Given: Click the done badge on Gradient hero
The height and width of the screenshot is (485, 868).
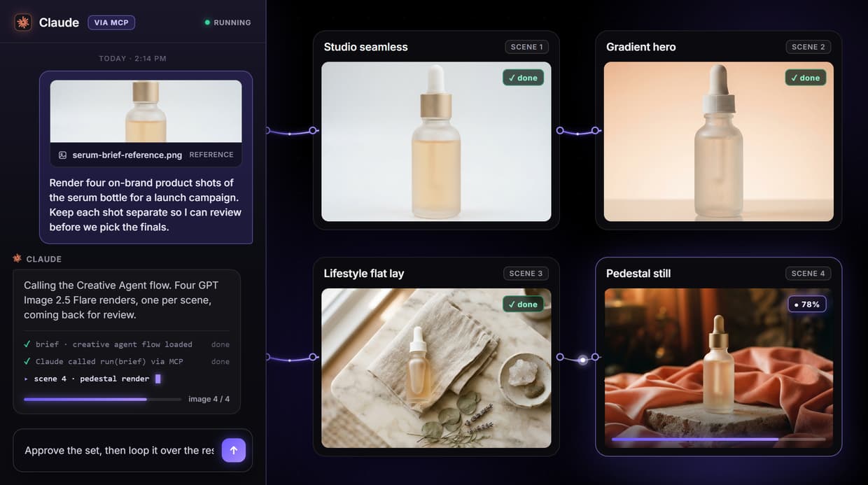Looking at the screenshot, I should (806, 78).
